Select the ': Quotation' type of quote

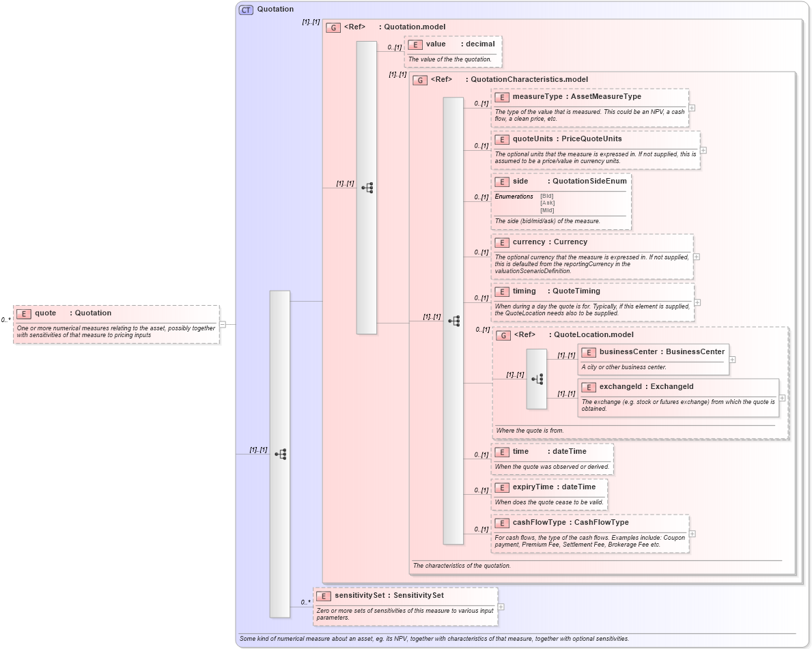point(91,313)
